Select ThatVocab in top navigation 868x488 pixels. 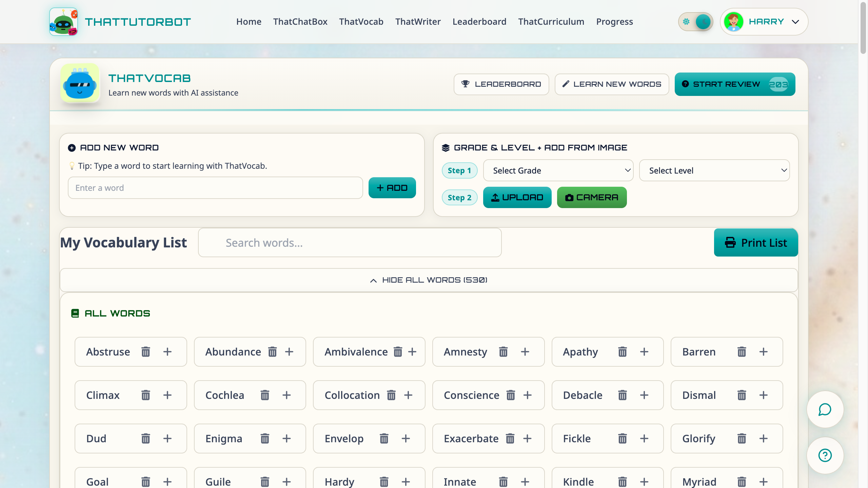tap(361, 22)
